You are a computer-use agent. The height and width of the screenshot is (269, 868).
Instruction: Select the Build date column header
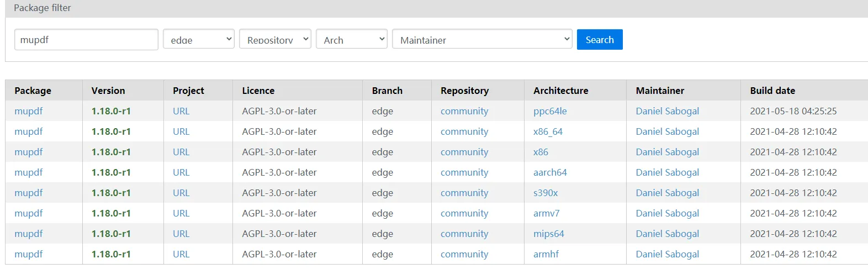click(x=772, y=91)
